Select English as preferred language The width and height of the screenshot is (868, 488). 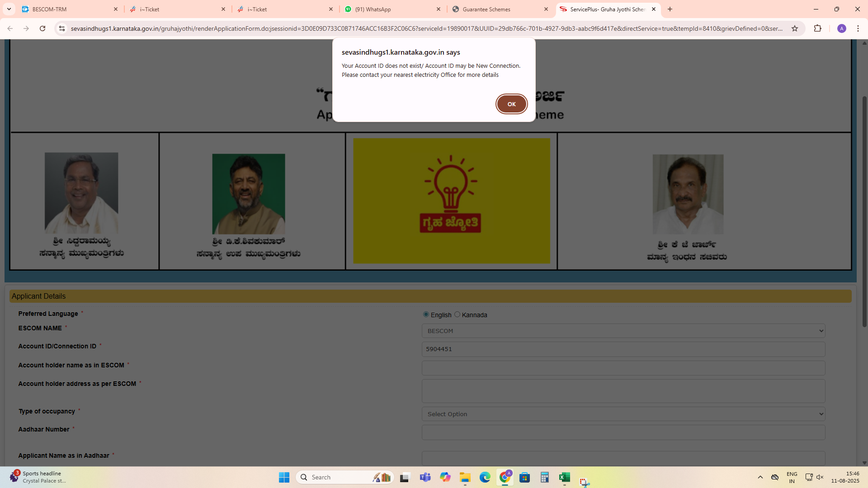[x=426, y=314]
